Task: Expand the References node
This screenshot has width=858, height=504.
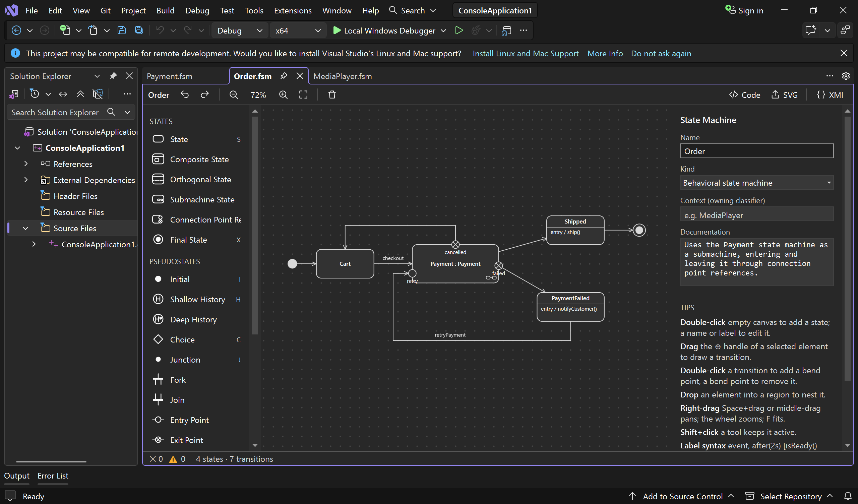Action: (25, 164)
